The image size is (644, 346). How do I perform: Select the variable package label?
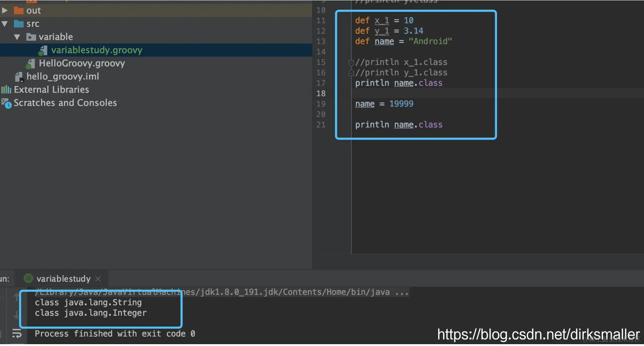click(56, 37)
